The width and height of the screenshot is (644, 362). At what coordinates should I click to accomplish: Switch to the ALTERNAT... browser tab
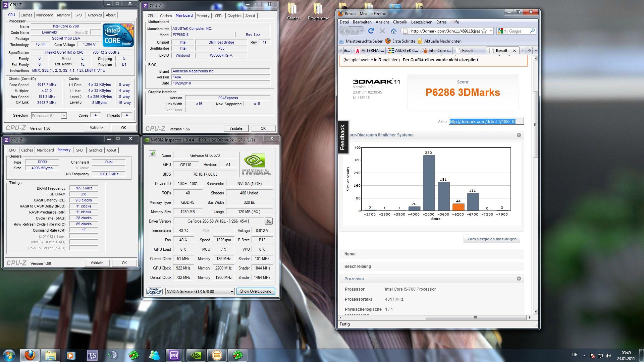tap(369, 51)
